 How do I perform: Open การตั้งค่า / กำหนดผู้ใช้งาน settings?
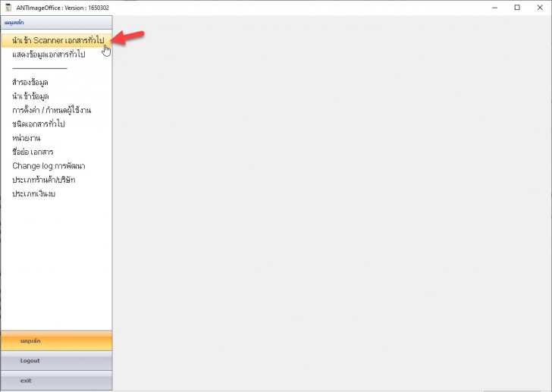pyautogui.click(x=52, y=110)
